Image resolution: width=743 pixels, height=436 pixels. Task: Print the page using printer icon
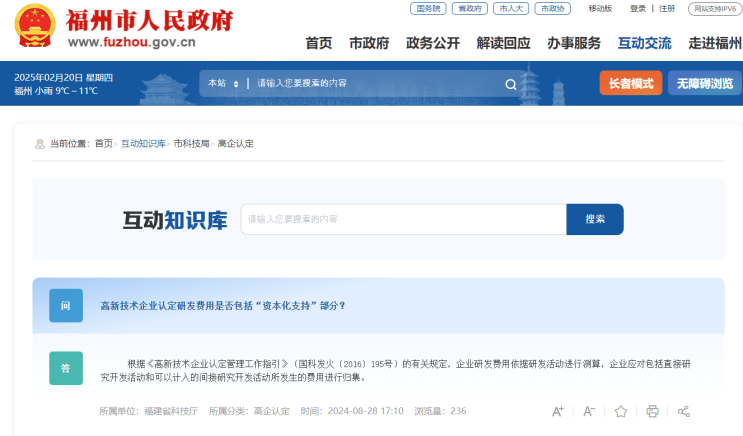652,411
